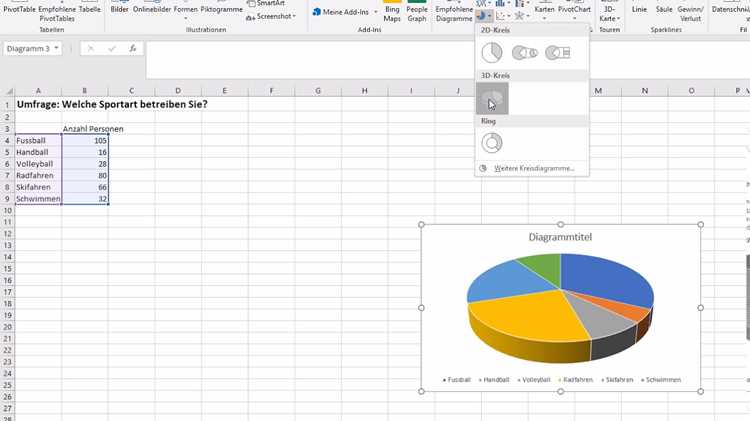Click the green Schwimmen pie slice
The width and height of the screenshot is (750, 421).
tap(544, 266)
